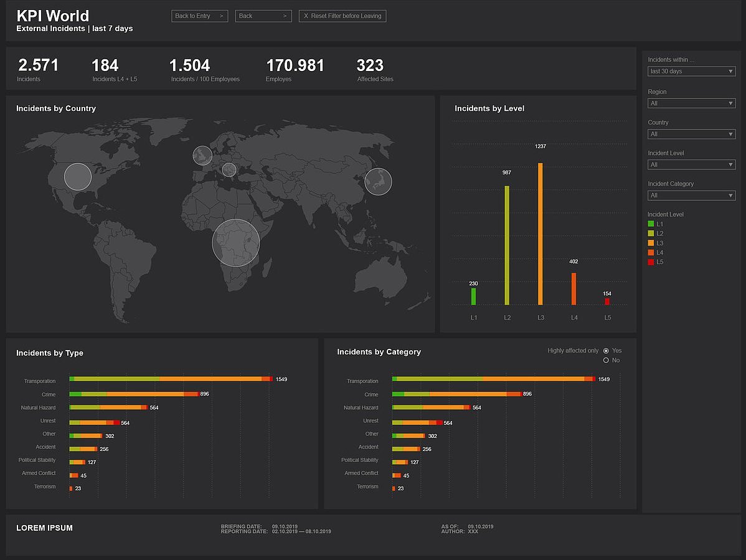Select the L3 bar in Incidents by Level
The height and width of the screenshot is (560, 746).
(x=540, y=234)
